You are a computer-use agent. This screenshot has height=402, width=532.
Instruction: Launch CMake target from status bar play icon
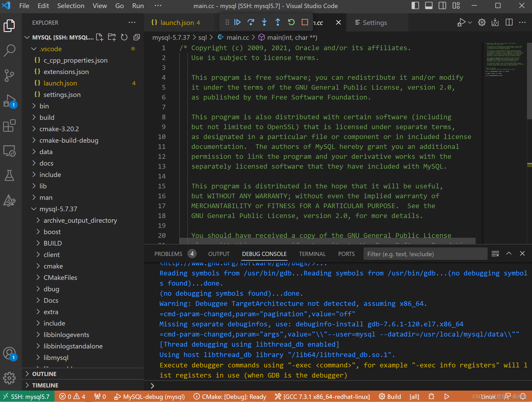(447, 397)
